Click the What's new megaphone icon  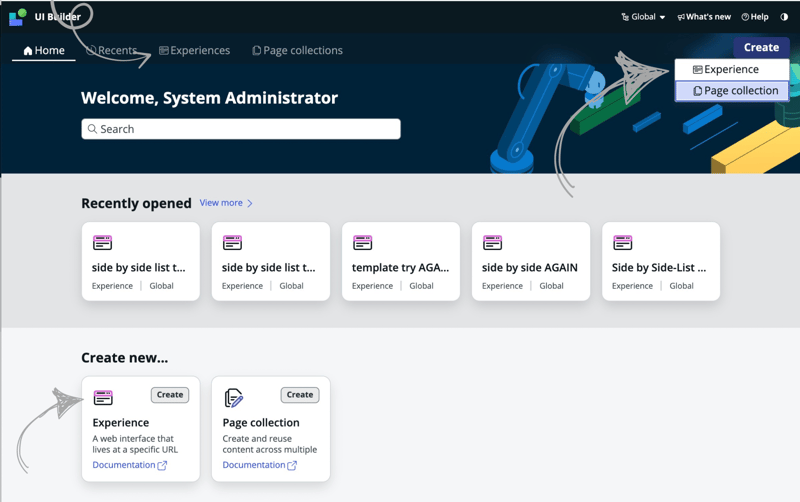click(681, 17)
